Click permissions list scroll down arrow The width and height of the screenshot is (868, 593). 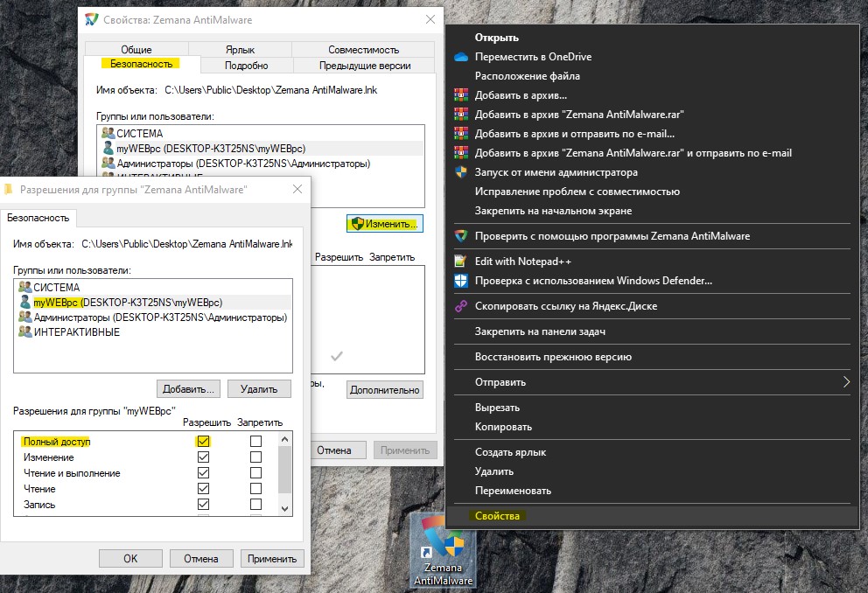tap(284, 509)
